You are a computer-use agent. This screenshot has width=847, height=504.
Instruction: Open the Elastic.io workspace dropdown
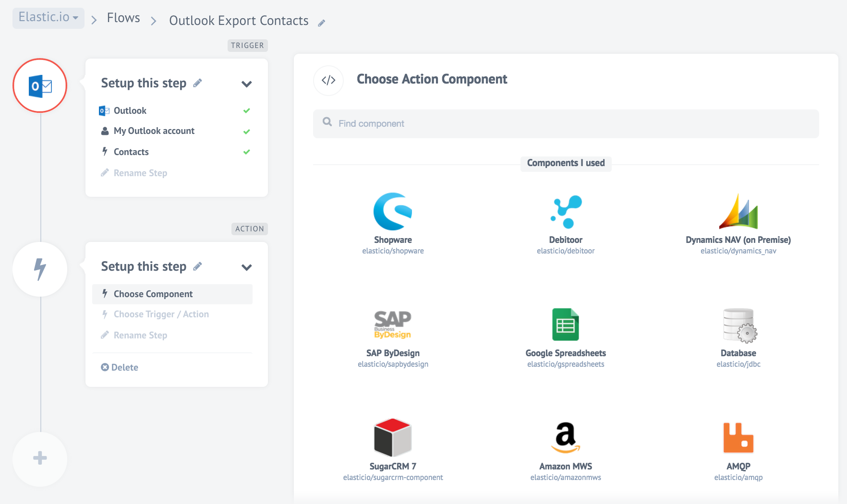tap(48, 18)
